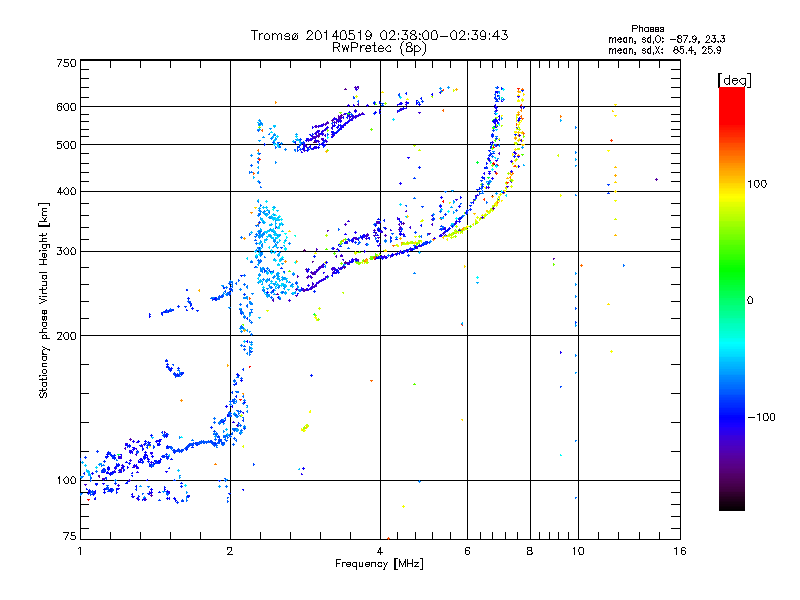800x600 pixels.
Task: Click the rainbow phase colorbar
Action: (x=732, y=298)
